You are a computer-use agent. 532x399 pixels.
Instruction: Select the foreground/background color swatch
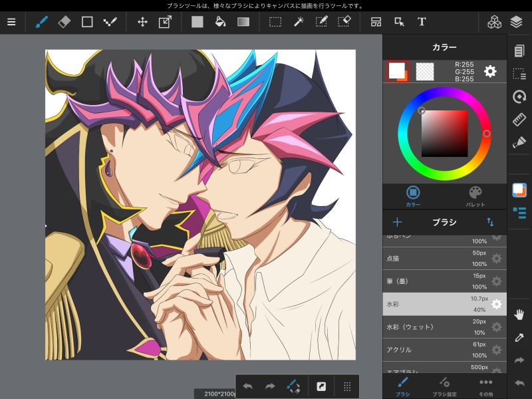[x=398, y=72]
